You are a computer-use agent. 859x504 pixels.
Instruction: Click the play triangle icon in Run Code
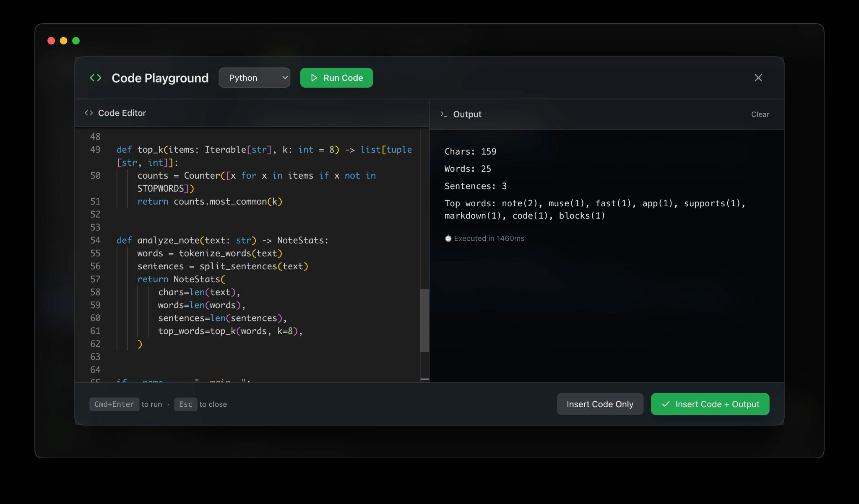314,78
